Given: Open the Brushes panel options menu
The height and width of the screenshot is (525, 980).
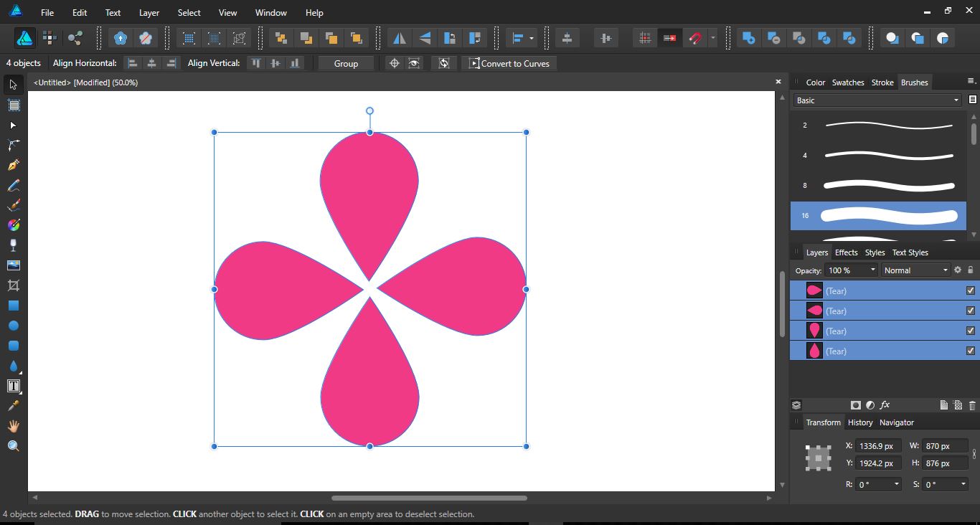Looking at the screenshot, I should [x=971, y=81].
